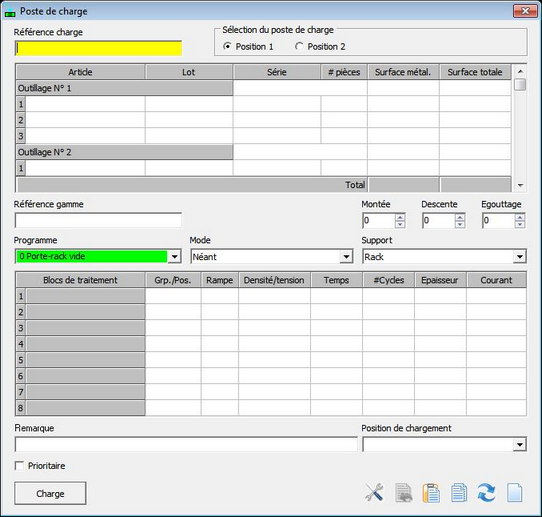Enable the Prioritaire checkbox
Viewport: 542px width, 517px height.
(19, 466)
